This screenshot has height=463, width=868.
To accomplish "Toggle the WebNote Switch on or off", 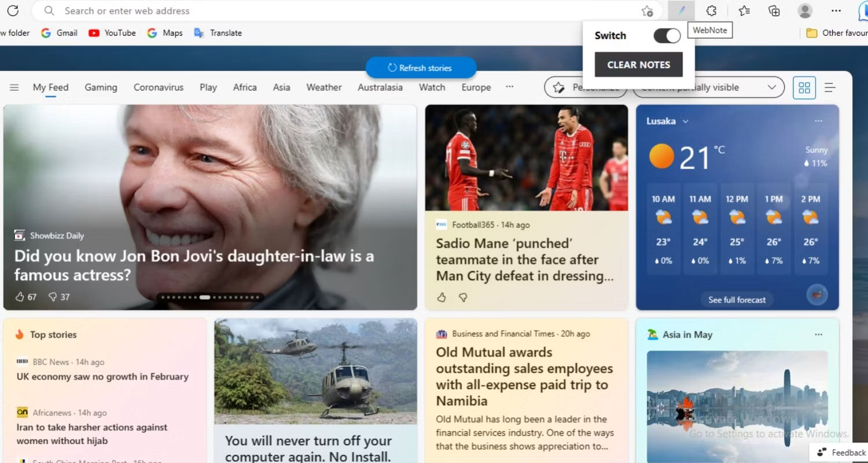I will coord(667,36).
